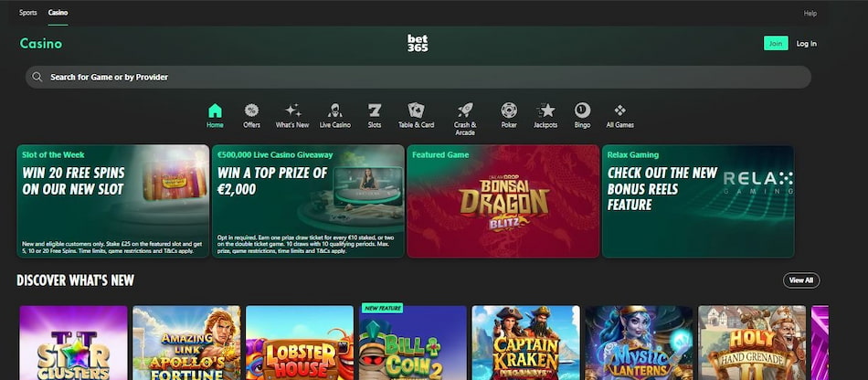Open the Table & Card icon
Screen dimensions: 868x380
[417, 111]
